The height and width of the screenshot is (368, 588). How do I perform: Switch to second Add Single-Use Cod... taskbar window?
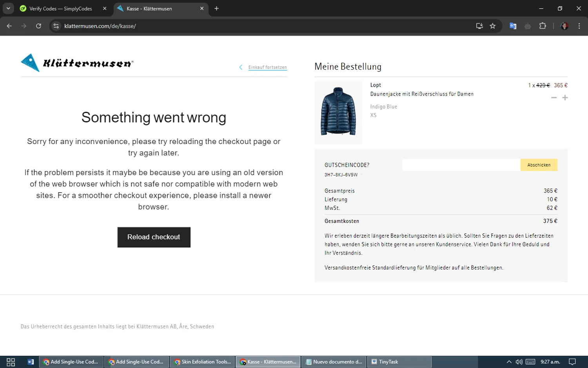pyautogui.click(x=136, y=362)
